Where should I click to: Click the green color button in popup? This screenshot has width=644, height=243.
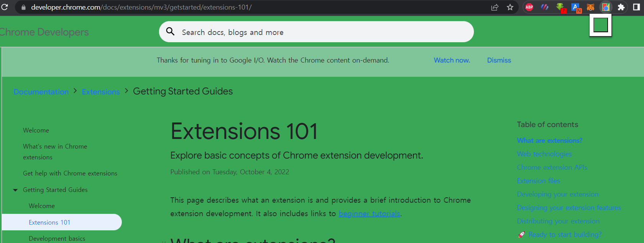pyautogui.click(x=600, y=25)
